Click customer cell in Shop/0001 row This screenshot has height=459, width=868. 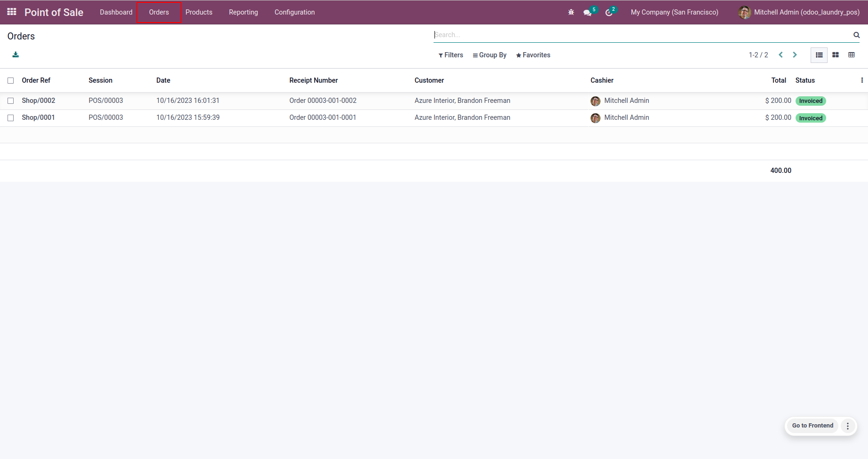click(462, 117)
